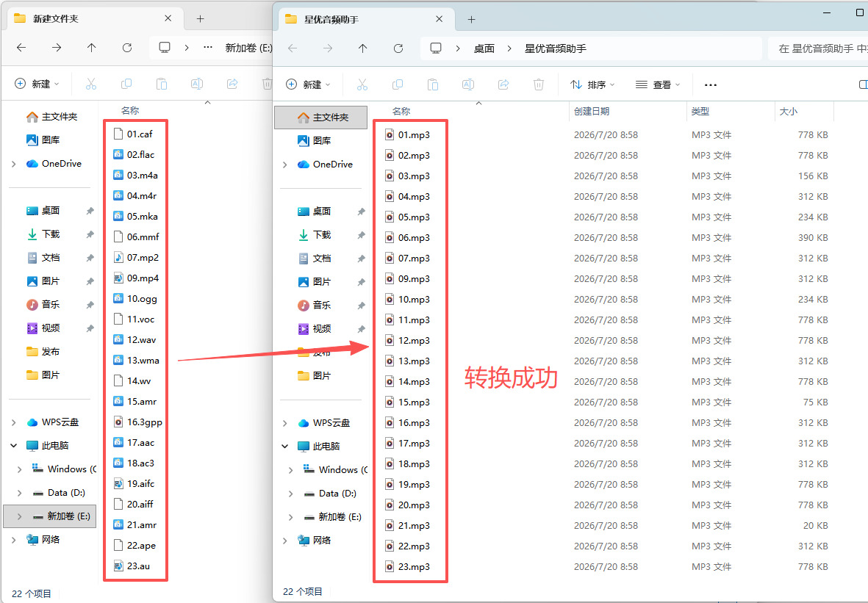Click the delete trash icon in right window

coord(539,84)
